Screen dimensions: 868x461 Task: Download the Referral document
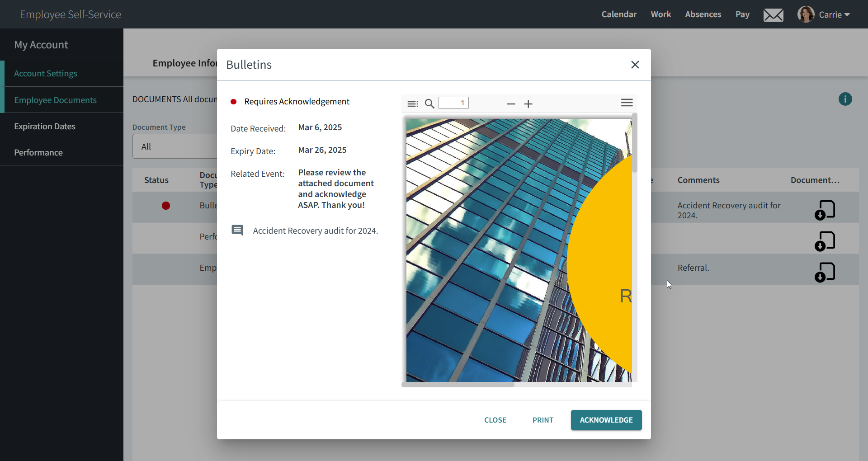click(825, 272)
